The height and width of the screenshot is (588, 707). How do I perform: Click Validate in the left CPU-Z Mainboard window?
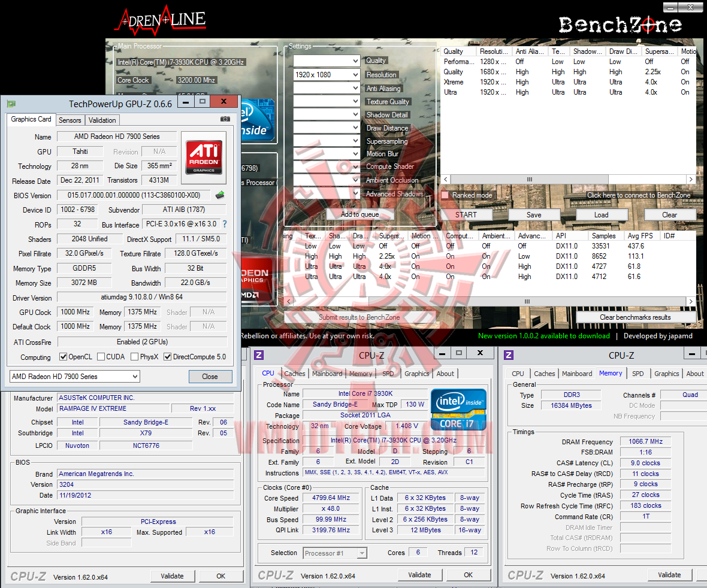pyautogui.click(x=172, y=576)
